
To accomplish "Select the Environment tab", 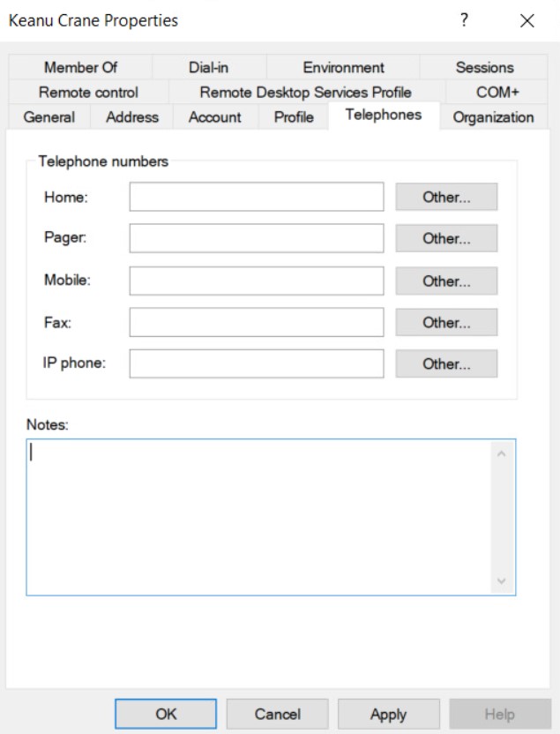I will [343, 67].
